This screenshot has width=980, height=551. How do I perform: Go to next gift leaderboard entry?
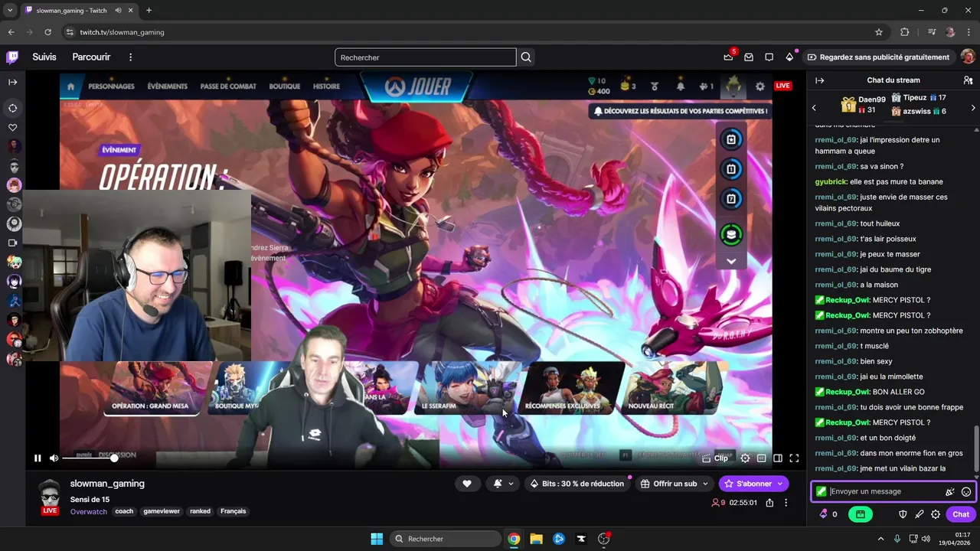973,108
